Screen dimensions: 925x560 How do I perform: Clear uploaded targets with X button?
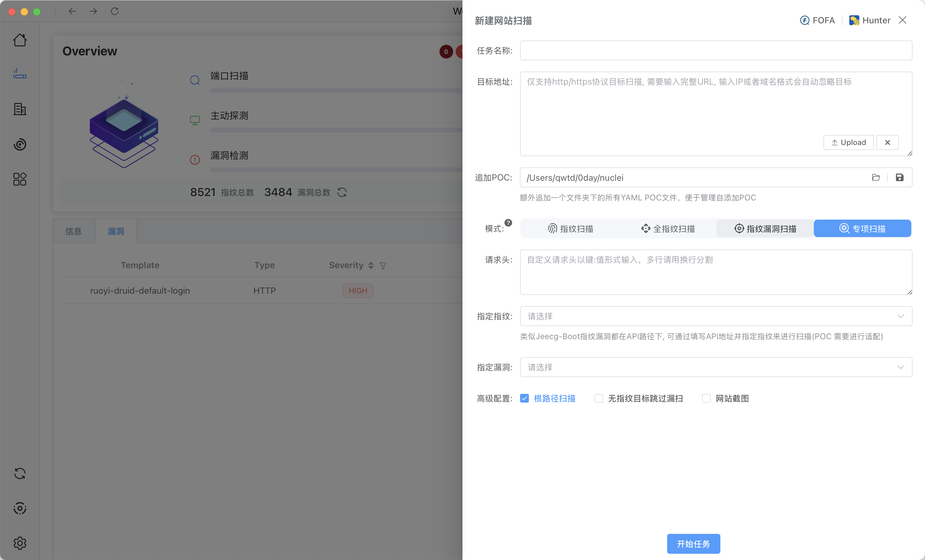click(887, 142)
